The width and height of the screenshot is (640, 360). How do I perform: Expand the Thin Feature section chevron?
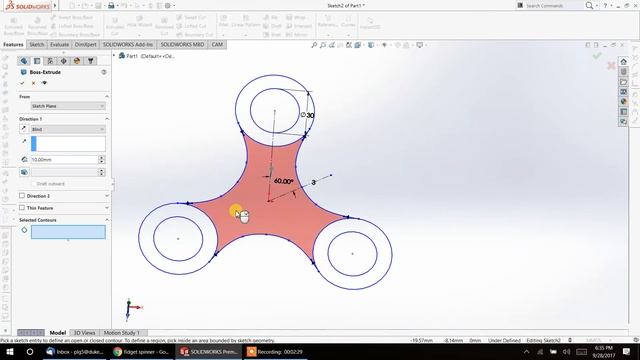[107, 208]
